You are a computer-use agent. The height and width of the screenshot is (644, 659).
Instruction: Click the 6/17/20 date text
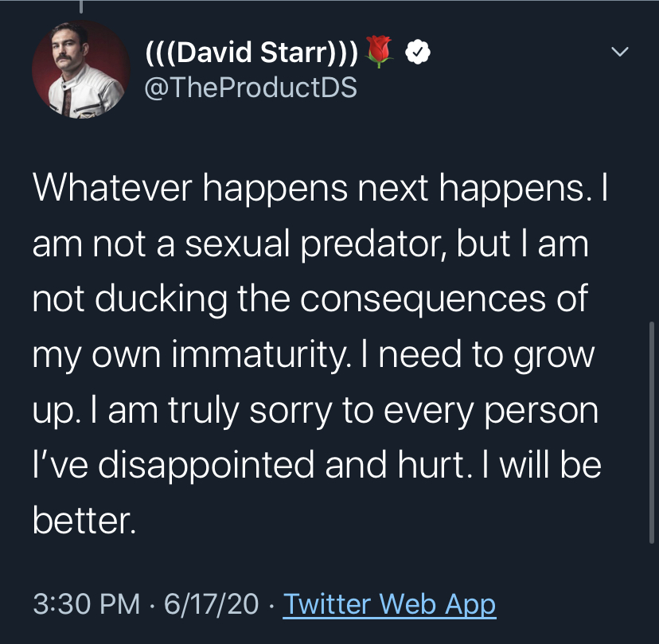(211, 604)
